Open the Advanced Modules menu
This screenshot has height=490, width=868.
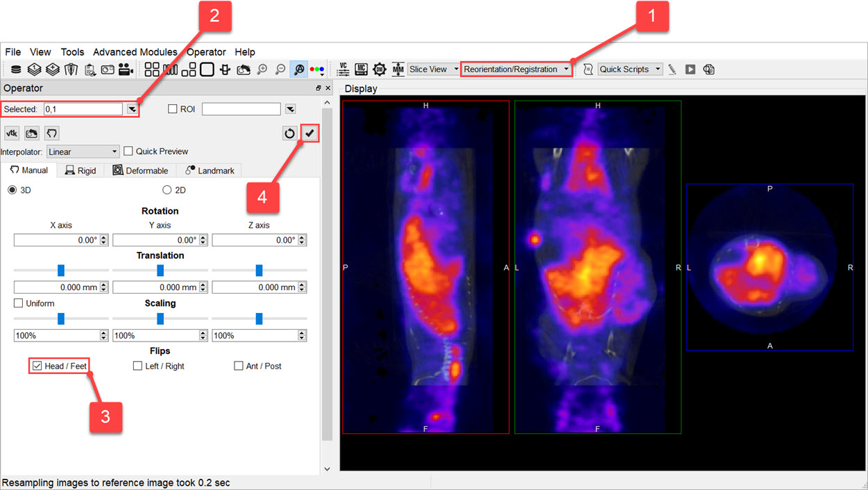click(135, 52)
